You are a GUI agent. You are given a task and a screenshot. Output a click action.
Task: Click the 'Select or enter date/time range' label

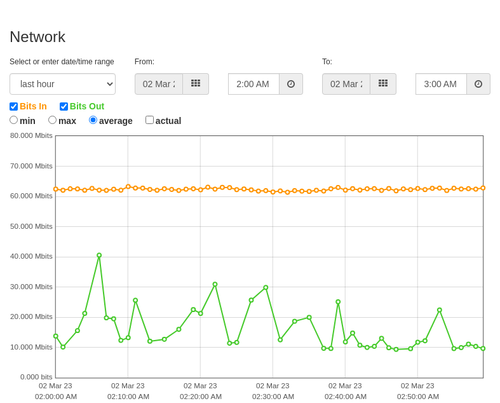(x=62, y=62)
